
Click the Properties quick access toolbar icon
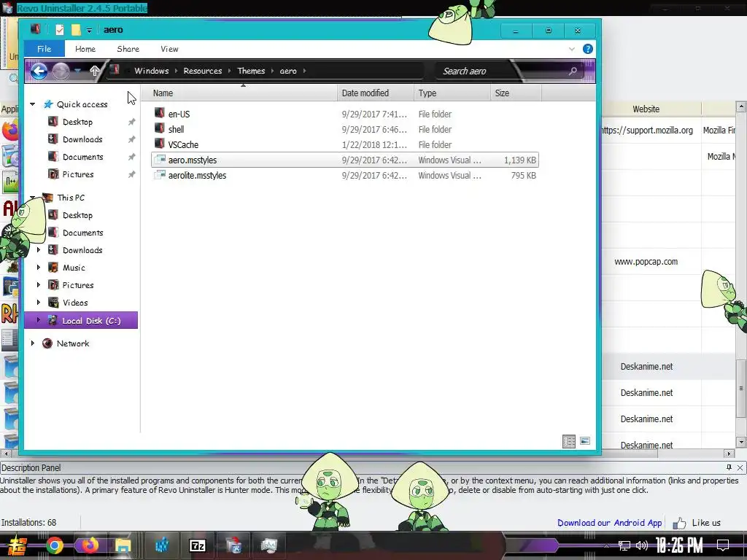pos(60,30)
